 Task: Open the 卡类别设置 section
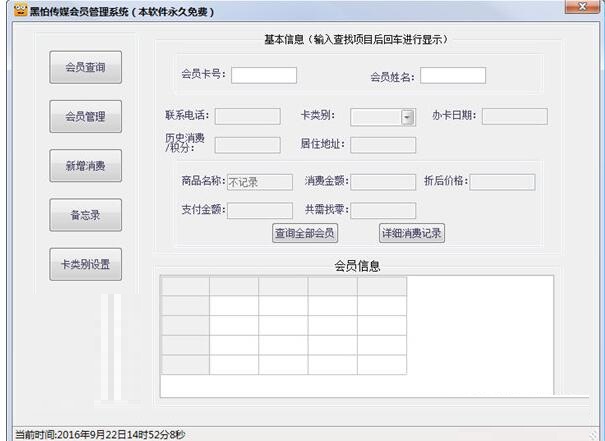point(86,264)
